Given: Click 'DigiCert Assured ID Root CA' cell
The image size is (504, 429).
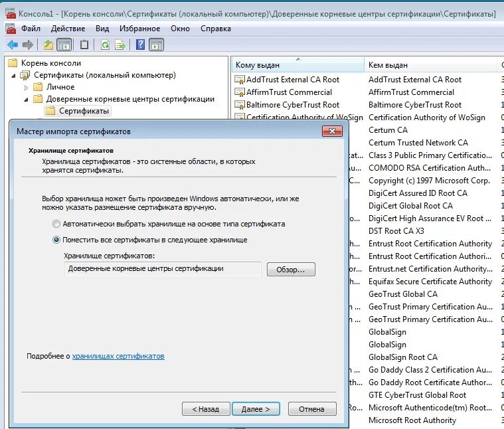Looking at the screenshot, I should [418, 193].
